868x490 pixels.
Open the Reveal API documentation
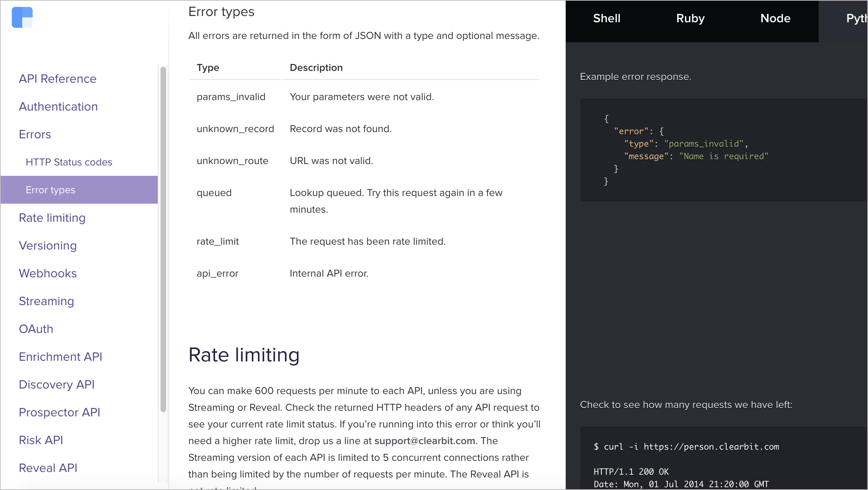[48, 468]
